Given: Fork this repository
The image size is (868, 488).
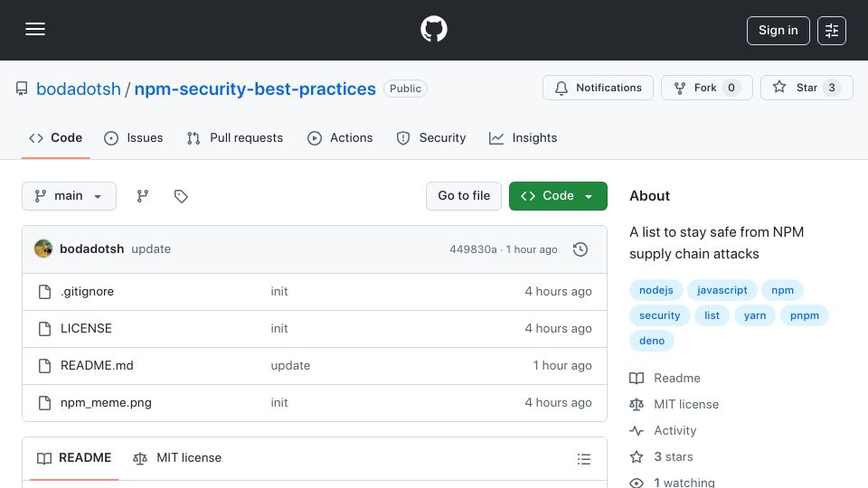Looking at the screenshot, I should (706, 88).
